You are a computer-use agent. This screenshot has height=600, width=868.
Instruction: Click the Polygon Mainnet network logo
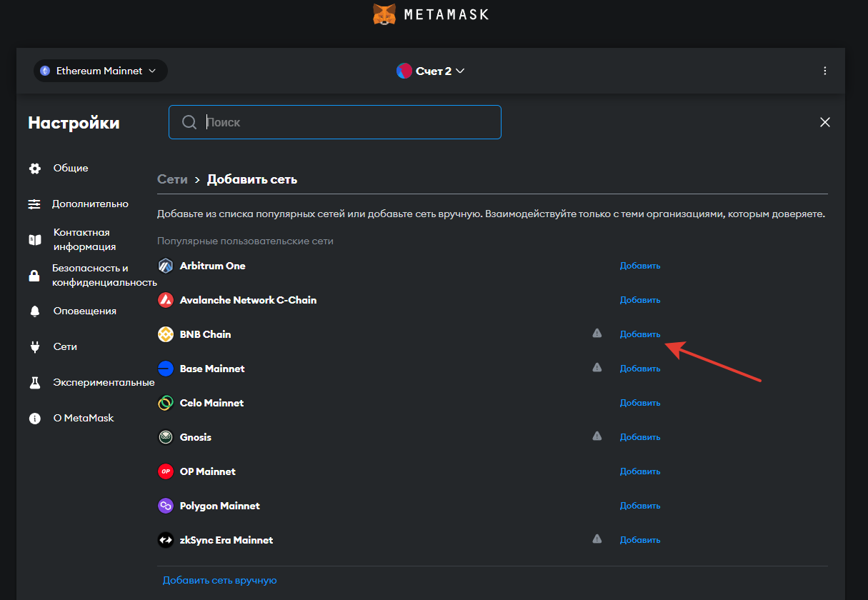pyautogui.click(x=166, y=506)
